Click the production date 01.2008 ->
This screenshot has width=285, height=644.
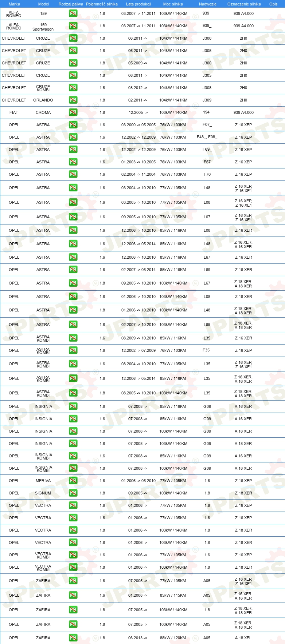click(x=138, y=595)
